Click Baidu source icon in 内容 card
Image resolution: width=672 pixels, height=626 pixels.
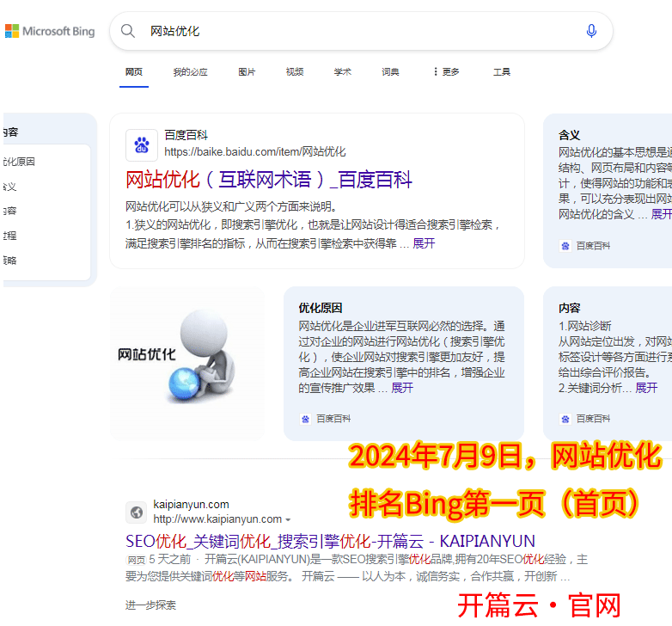[x=565, y=419]
